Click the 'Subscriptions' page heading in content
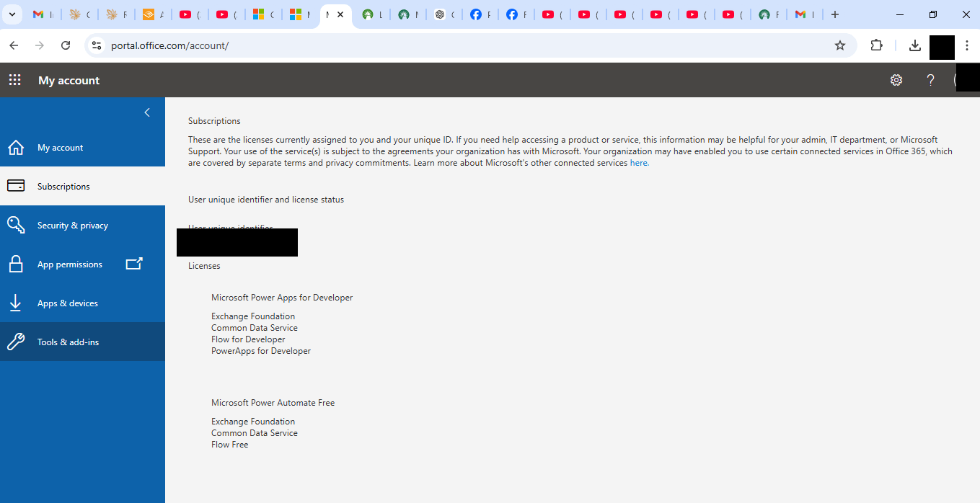The height and width of the screenshot is (503, 980). point(214,121)
